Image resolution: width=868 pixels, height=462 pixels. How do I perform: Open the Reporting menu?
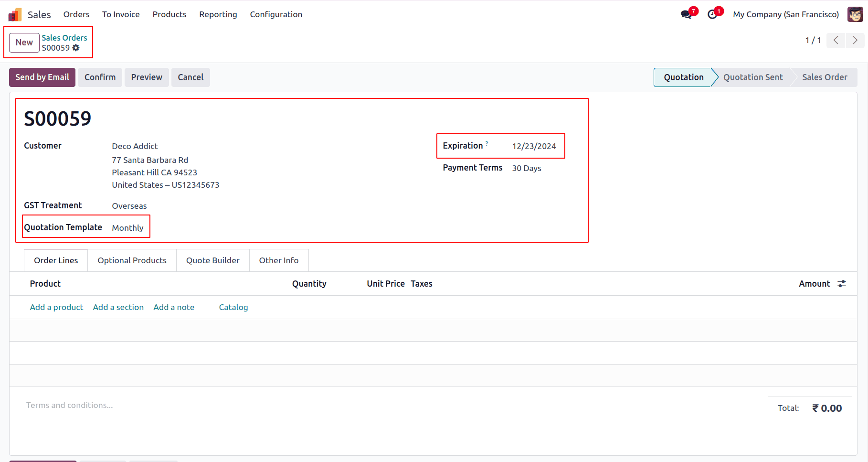[218, 14]
